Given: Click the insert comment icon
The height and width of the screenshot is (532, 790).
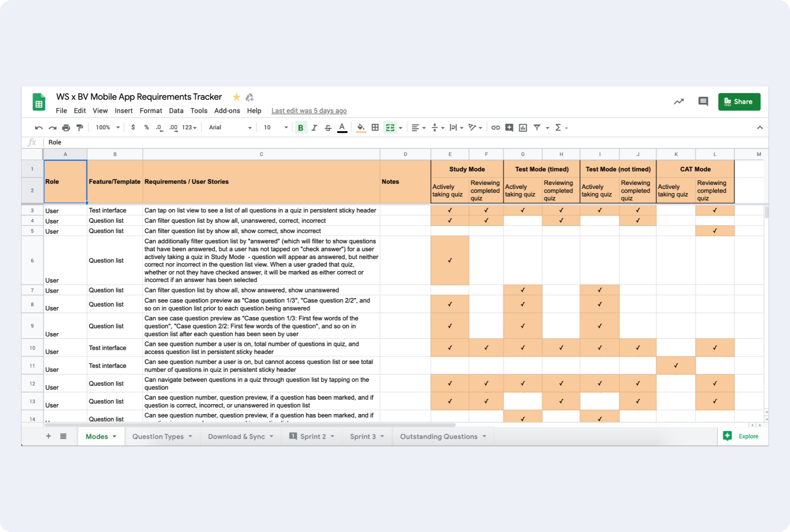Looking at the screenshot, I should click(509, 127).
